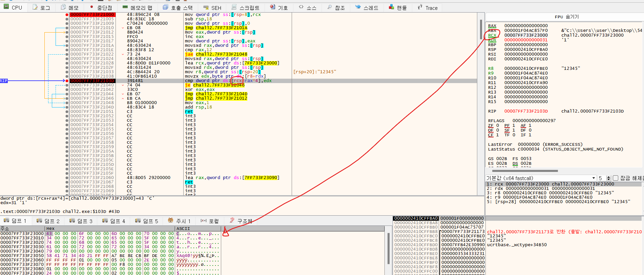Select the RIP register value 00007FF733F2103D
The width and height of the screenshot is (644, 275).
(526, 111)
